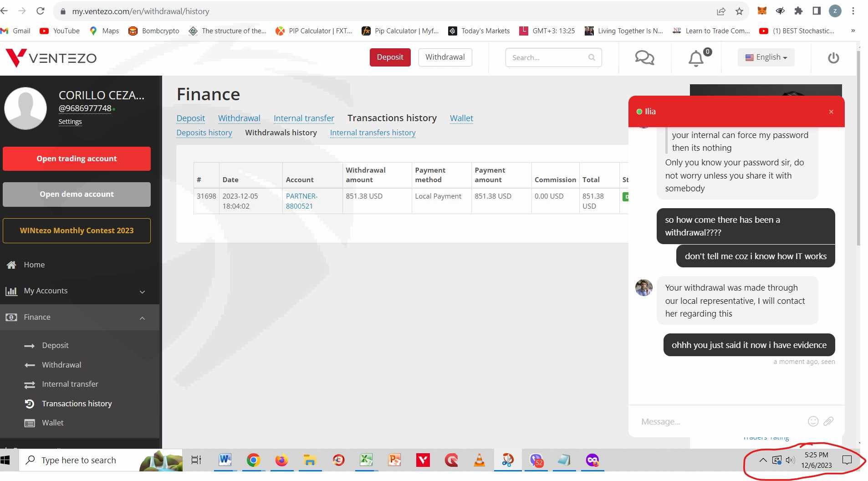Click the notifications bell icon
The height and width of the screenshot is (481, 868).
[x=696, y=58]
